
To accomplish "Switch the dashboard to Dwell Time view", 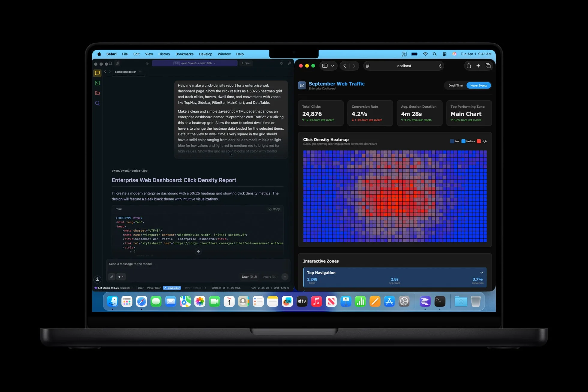I will pos(455,85).
